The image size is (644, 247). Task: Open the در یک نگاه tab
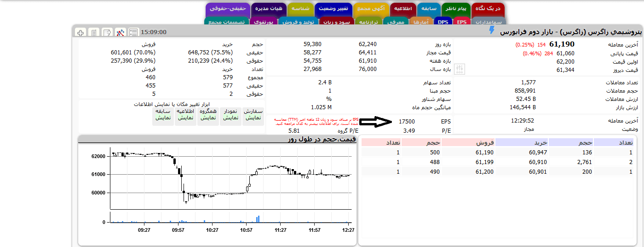[x=488, y=8]
